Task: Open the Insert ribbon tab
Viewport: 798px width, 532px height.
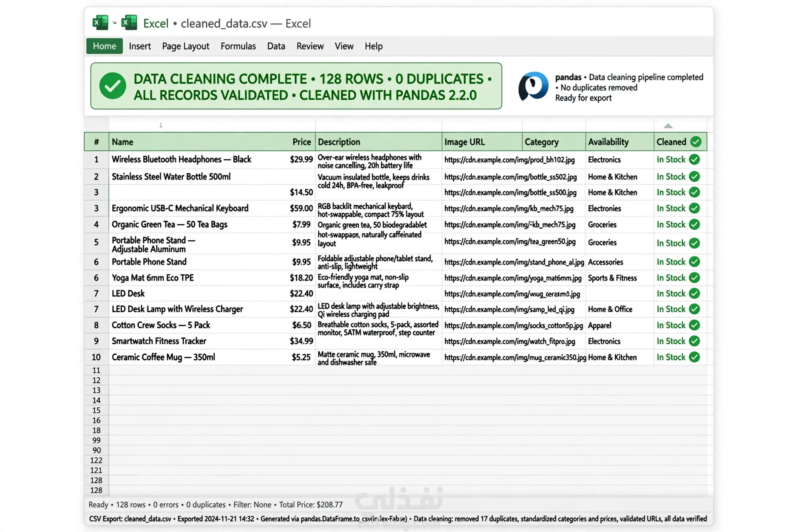Action: click(140, 46)
